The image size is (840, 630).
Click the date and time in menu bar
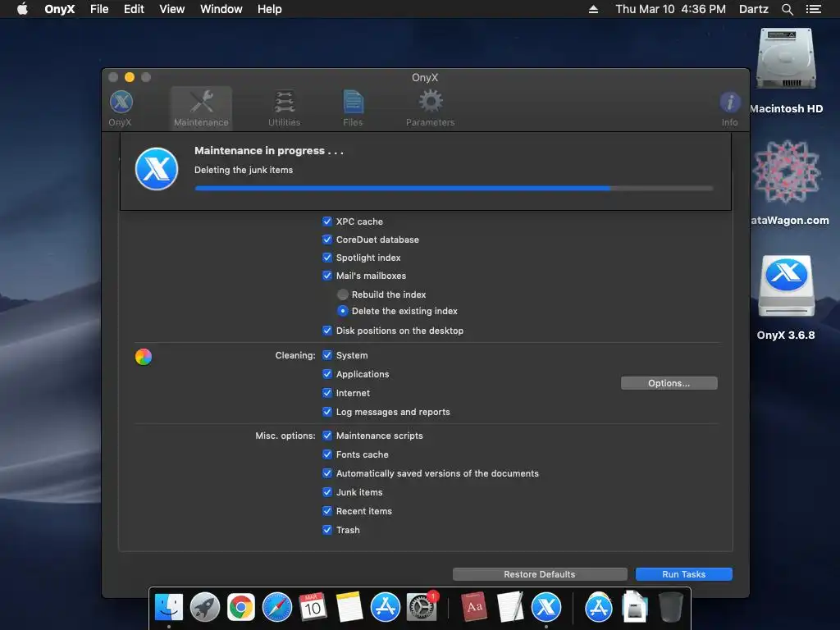pos(670,9)
